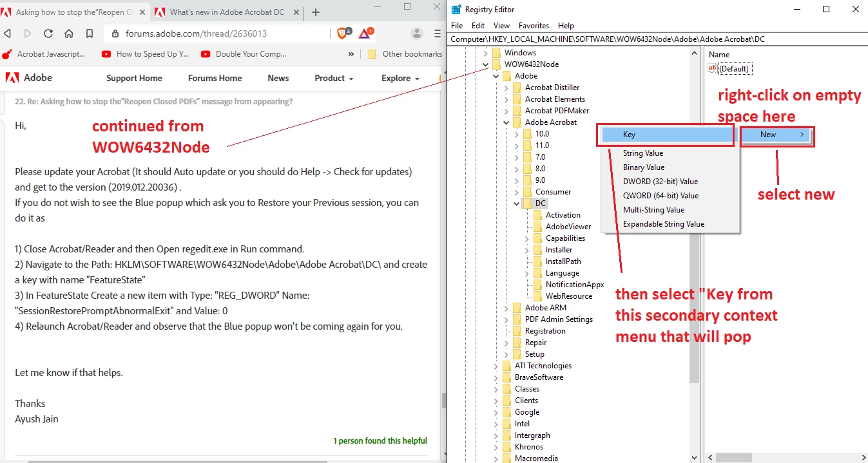Click the registry tree vertical scrollbar
The width and height of the screenshot is (868, 463).
point(694,254)
